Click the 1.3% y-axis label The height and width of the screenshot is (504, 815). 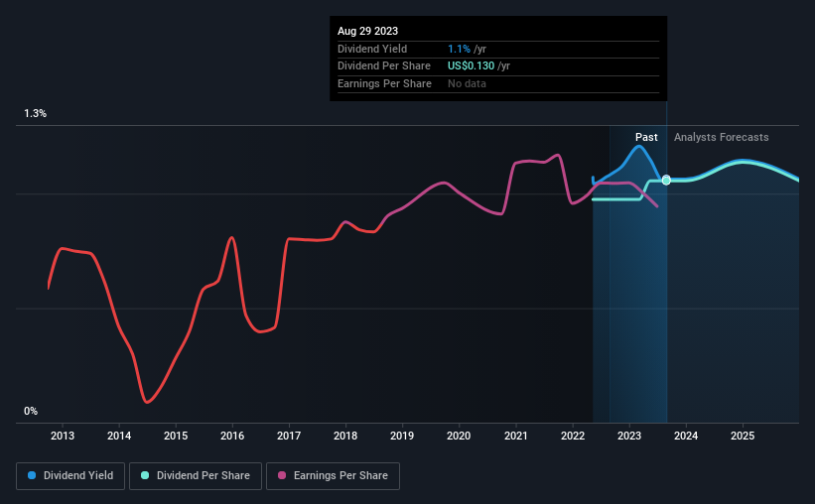coord(35,114)
